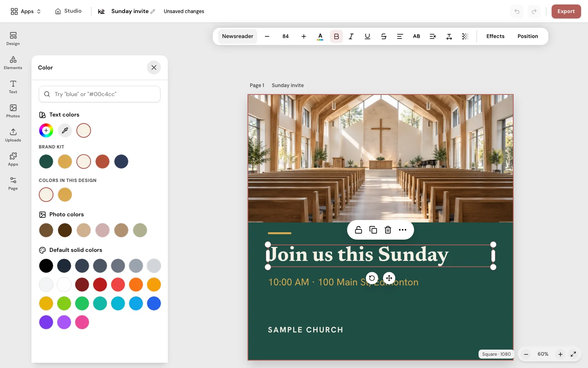Open the Text sidebar panel

13,87
